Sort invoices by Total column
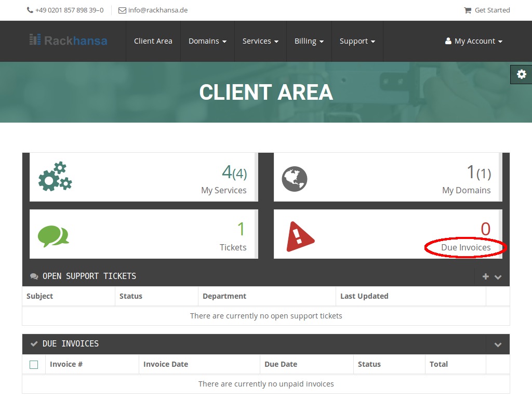The height and width of the screenshot is (399, 532). [x=438, y=364]
